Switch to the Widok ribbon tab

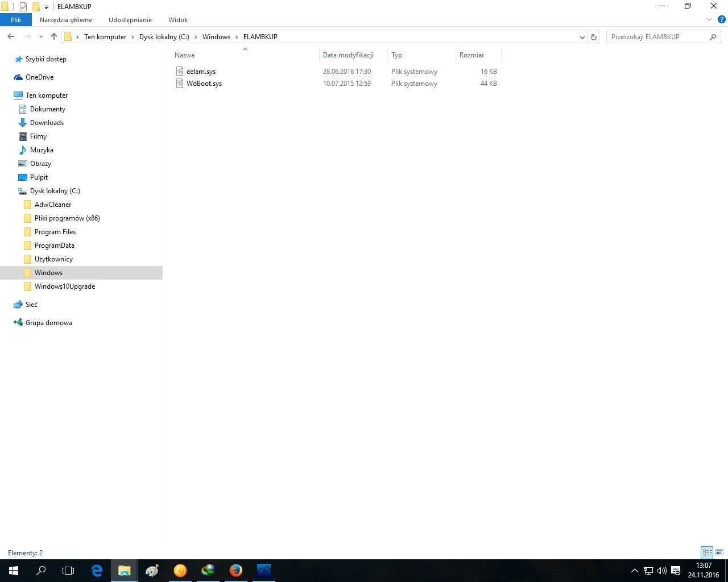(177, 20)
